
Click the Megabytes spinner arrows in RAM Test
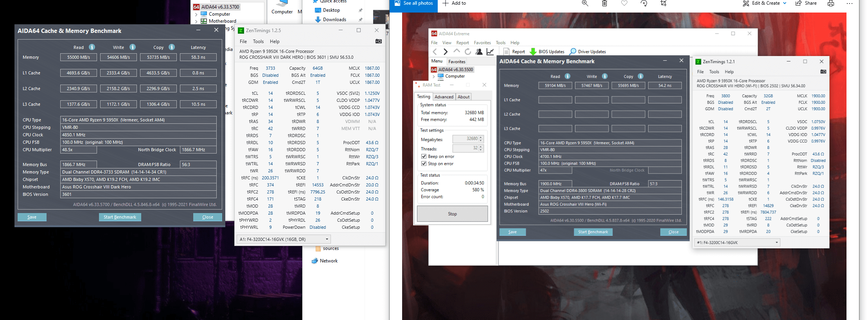tap(481, 139)
